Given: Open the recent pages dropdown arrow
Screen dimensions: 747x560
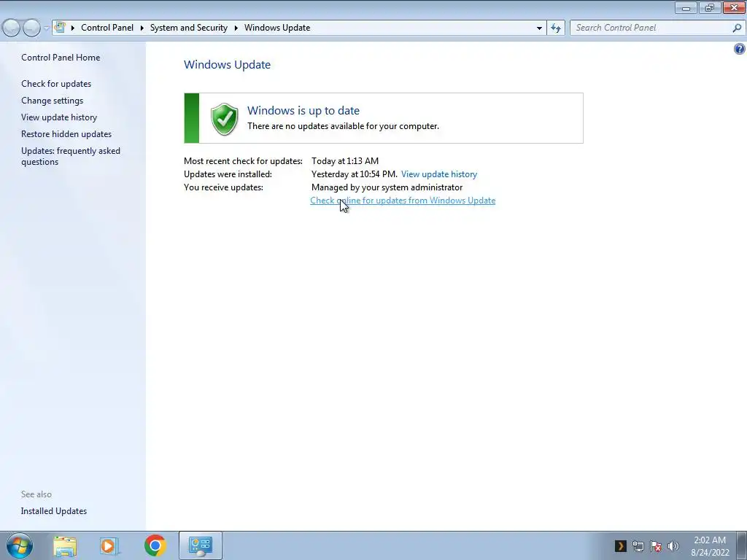Looking at the screenshot, I should click(x=46, y=28).
